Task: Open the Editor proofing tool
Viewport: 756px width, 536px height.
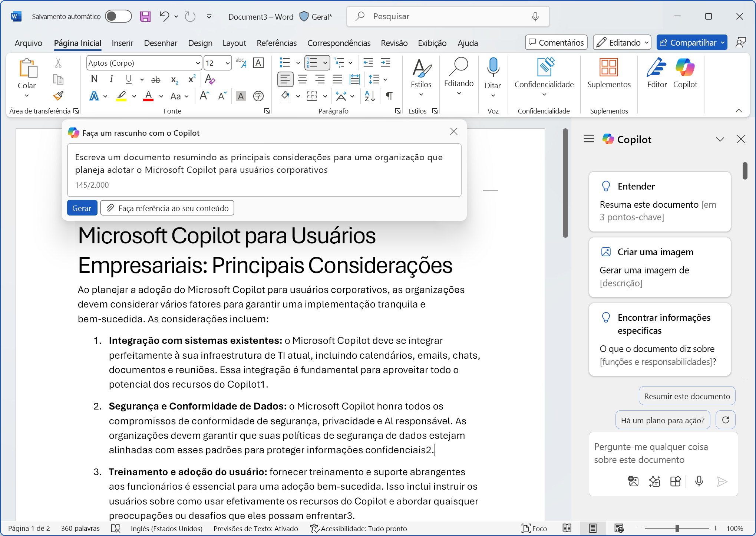Action: pos(657,73)
